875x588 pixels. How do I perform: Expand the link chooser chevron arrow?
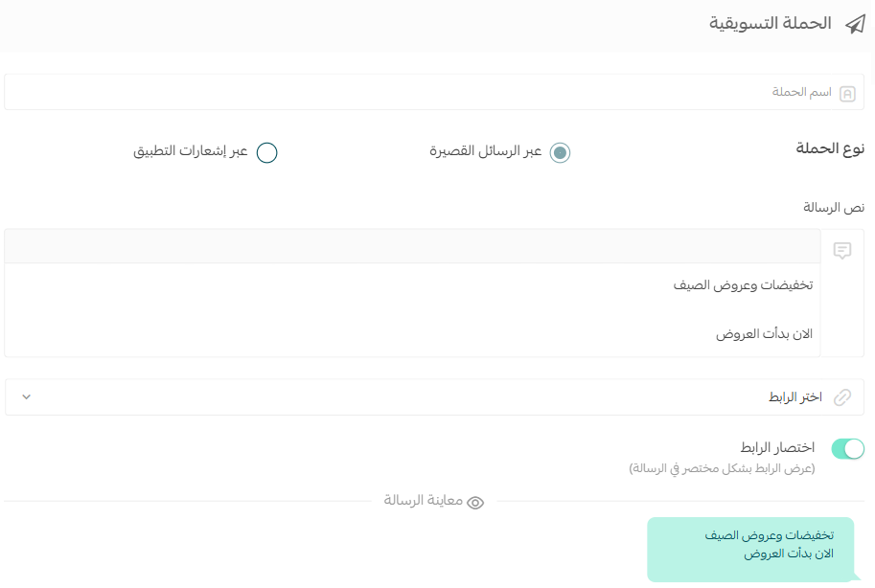(26, 397)
